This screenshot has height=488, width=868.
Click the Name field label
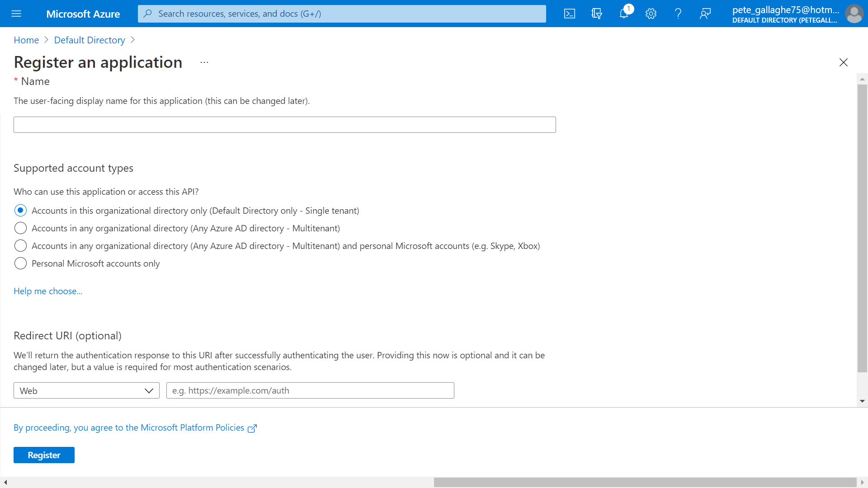[x=35, y=81]
